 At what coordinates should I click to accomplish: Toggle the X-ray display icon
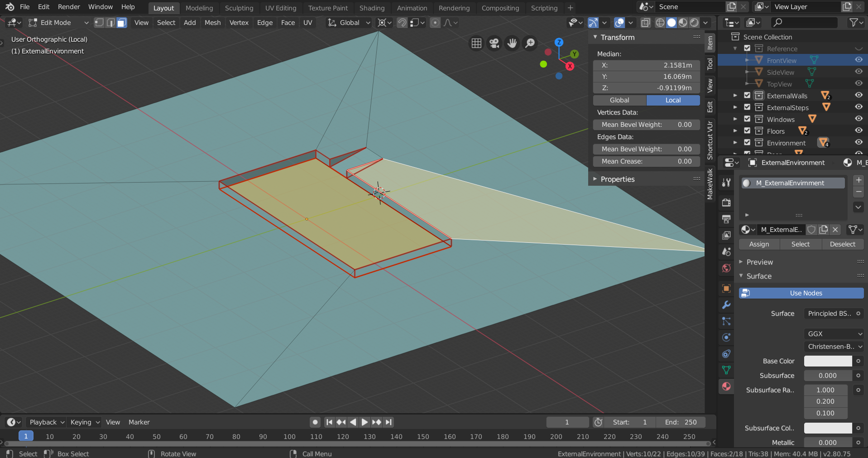pyautogui.click(x=646, y=23)
